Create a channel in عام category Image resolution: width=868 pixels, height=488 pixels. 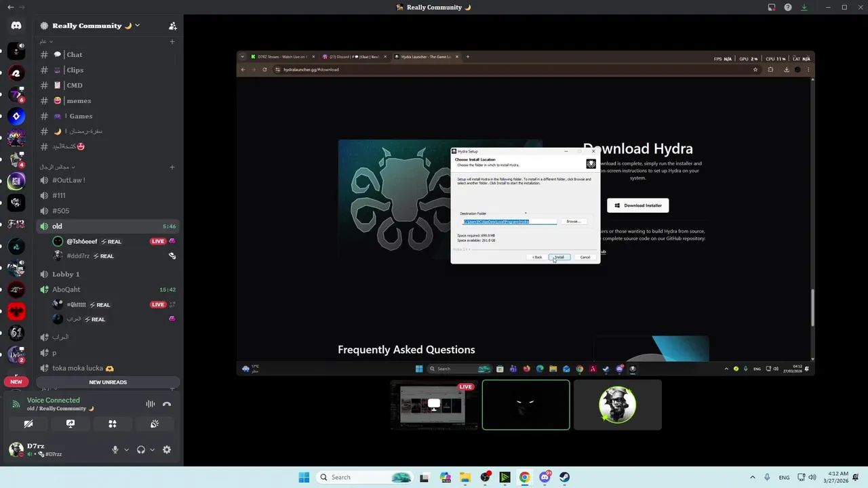(172, 41)
